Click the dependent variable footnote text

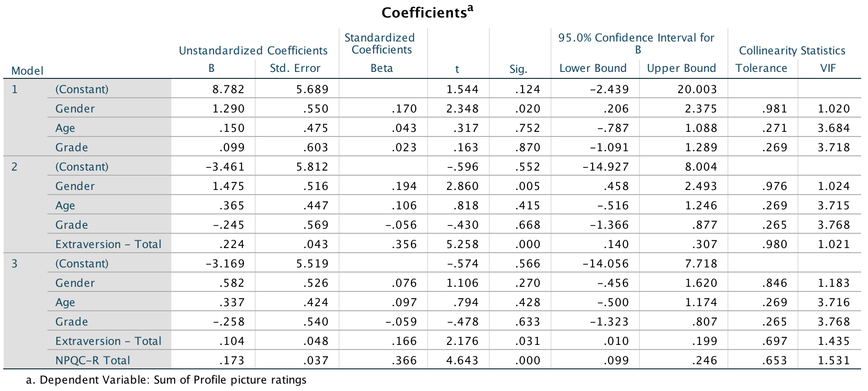click(x=166, y=380)
